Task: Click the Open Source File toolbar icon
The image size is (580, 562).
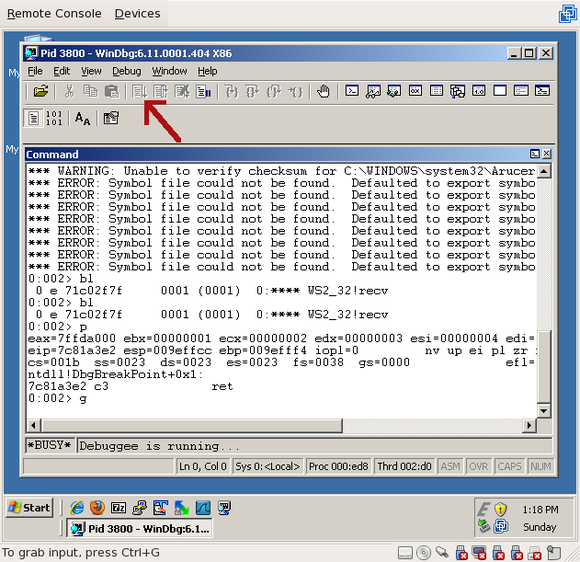Action: coord(41,91)
